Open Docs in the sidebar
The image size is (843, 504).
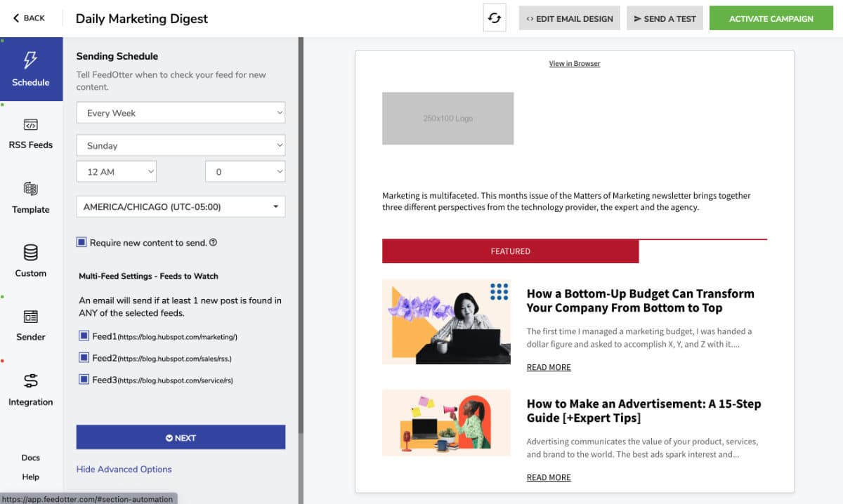[x=31, y=458]
